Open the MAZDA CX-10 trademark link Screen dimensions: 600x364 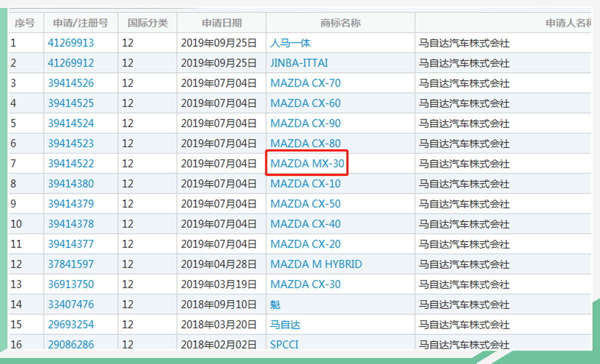point(305,184)
